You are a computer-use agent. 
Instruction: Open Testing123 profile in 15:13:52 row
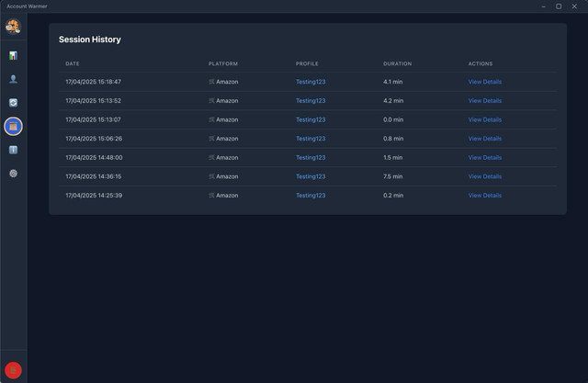click(x=311, y=100)
